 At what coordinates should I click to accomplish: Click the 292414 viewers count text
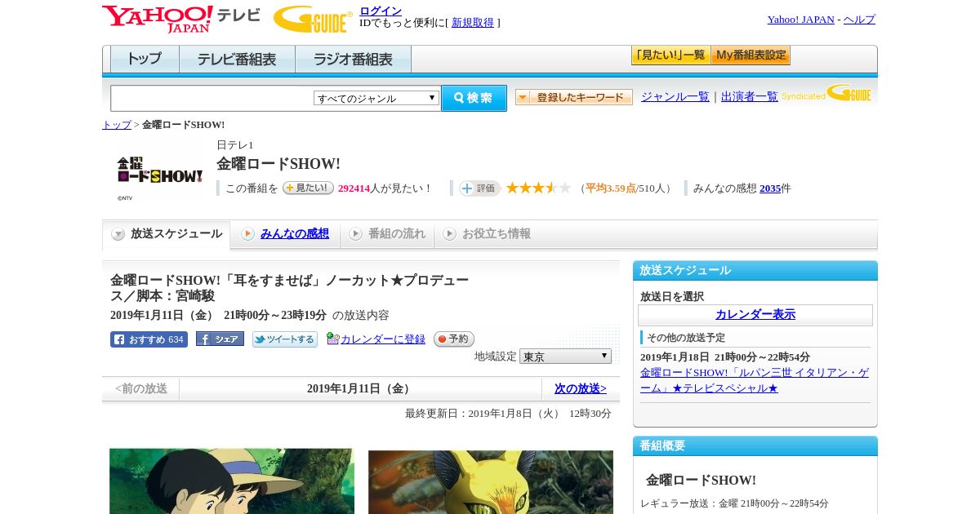354,188
